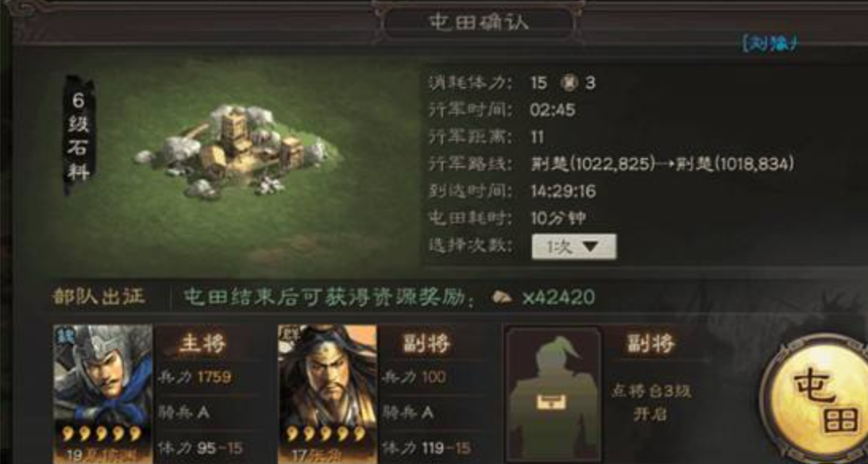Click the blue bracketed link at top right

pos(770,43)
